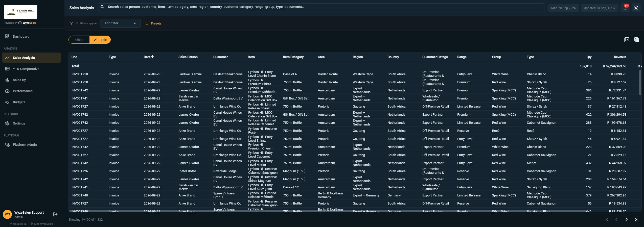The width and height of the screenshot is (644, 227).
Task: Click the Sales By bar chart icon
Action: point(7,80)
